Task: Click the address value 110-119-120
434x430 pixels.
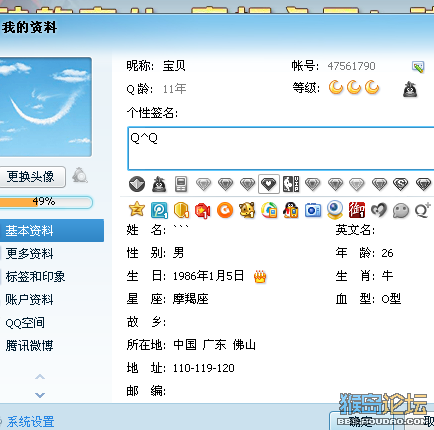Action: point(204,368)
